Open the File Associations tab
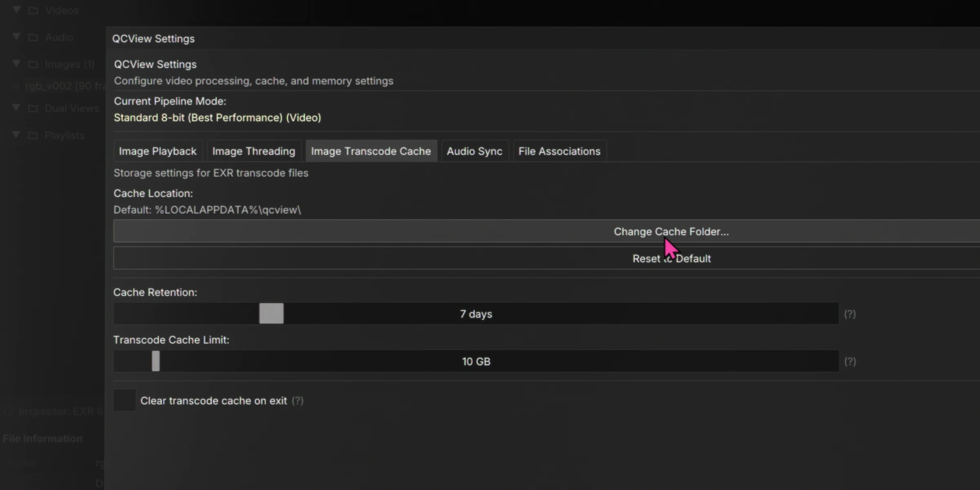Image resolution: width=980 pixels, height=490 pixels. coord(559,151)
